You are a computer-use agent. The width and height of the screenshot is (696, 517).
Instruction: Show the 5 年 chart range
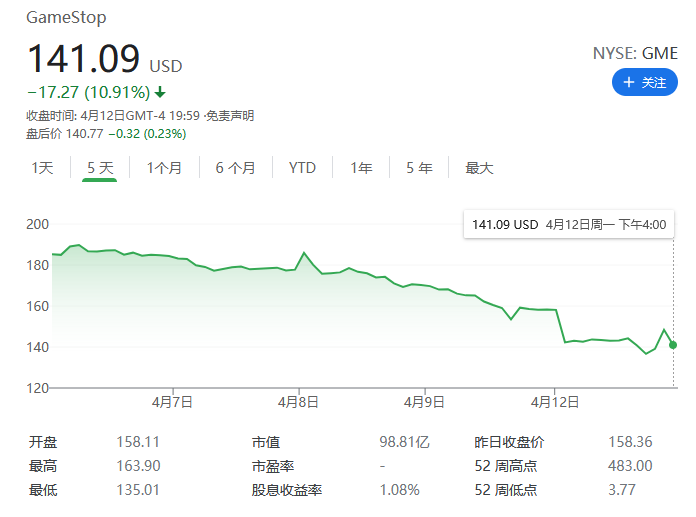tap(419, 168)
